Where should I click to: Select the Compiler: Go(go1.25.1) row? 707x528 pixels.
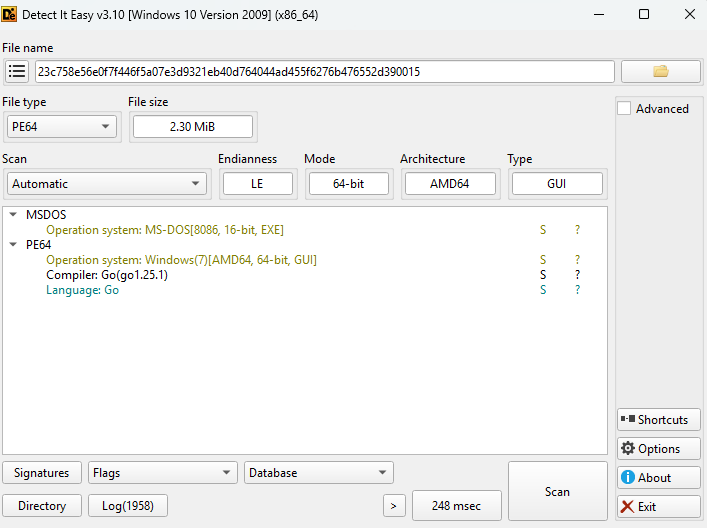click(305, 275)
